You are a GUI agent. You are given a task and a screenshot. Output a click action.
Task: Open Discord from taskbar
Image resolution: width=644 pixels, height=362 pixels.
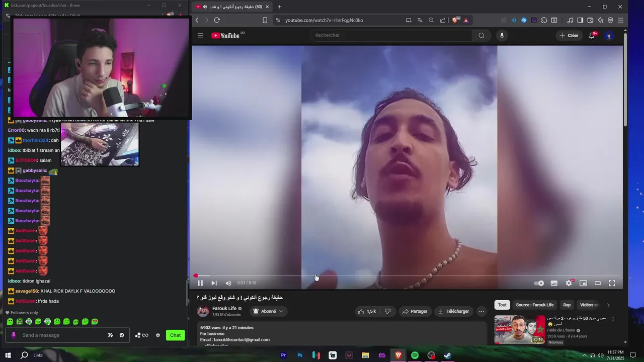(x=382, y=355)
